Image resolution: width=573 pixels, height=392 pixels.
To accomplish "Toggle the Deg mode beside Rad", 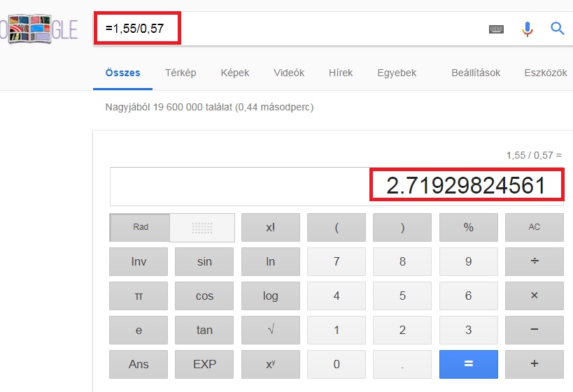I will [202, 228].
